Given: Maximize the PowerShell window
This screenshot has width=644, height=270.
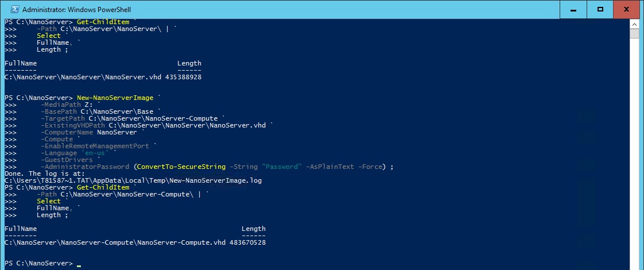Looking at the screenshot, I should [600, 9].
